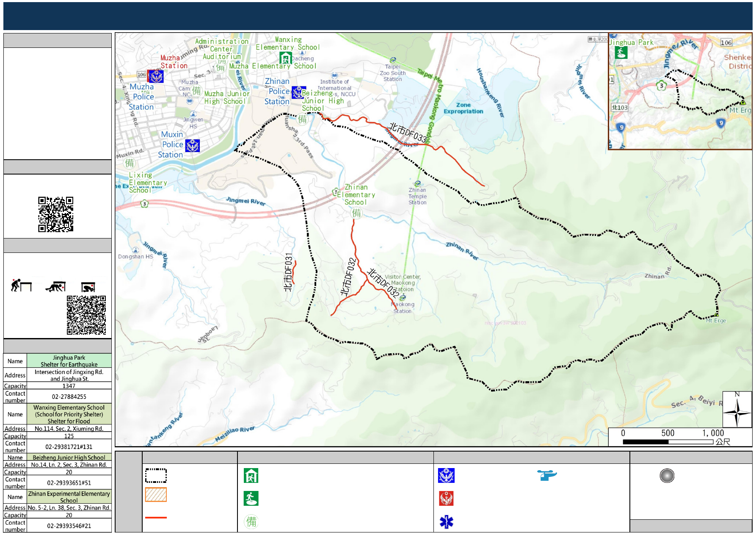This screenshot has height=535, width=756.
Task: Click the 北市DF031 debris flow label
Action: point(288,272)
